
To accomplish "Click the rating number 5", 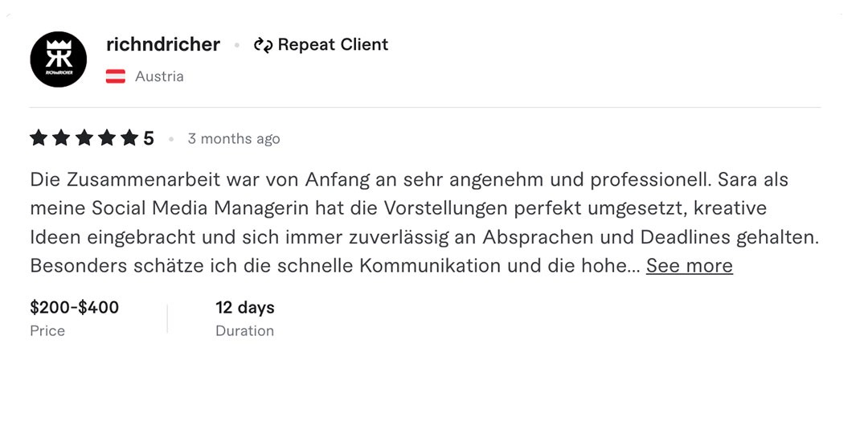I will coord(149,139).
